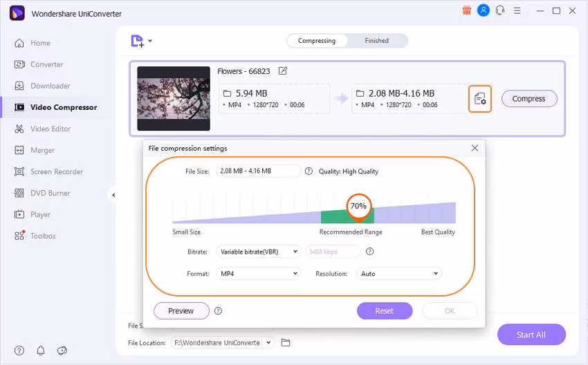Click the Flowers video thumbnail
The width and height of the screenshot is (588, 365).
[x=174, y=99]
